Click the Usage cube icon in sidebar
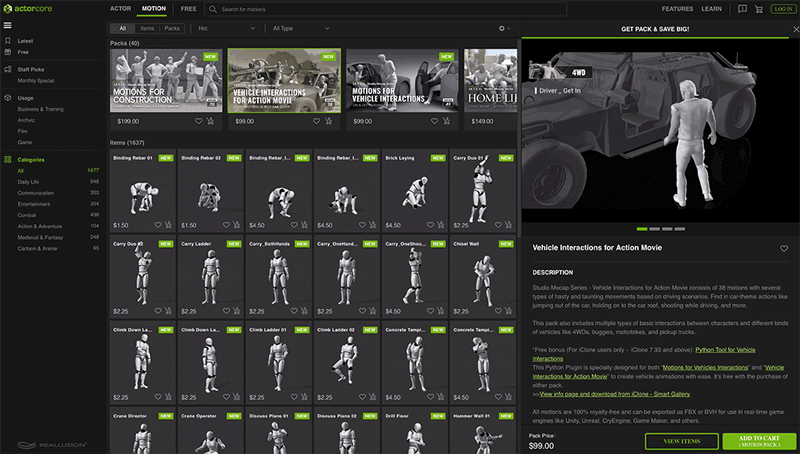This screenshot has height=454, width=800. point(8,97)
